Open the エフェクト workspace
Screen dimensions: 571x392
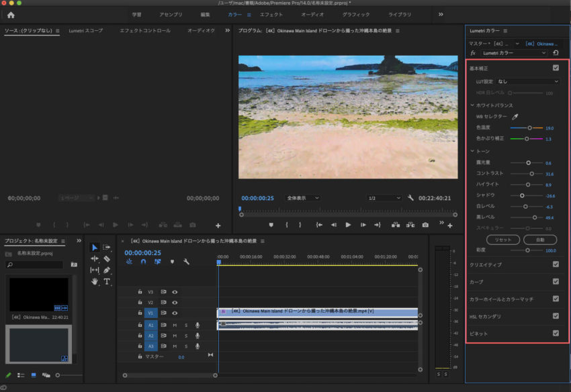click(271, 15)
